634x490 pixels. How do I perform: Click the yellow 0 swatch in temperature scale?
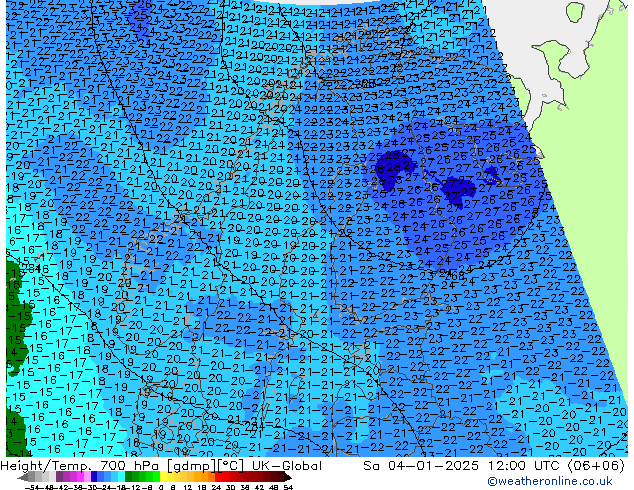point(163,477)
